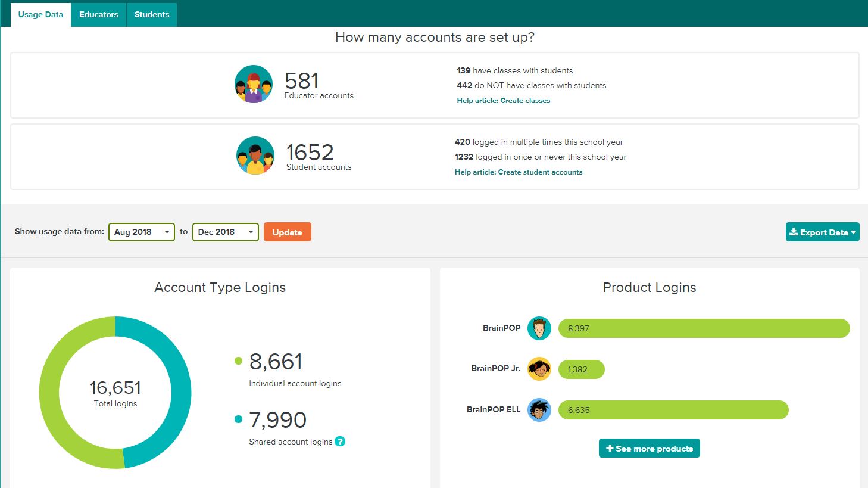Click the BrainPOP 8,397 logins bar
The height and width of the screenshot is (488, 868).
click(704, 328)
